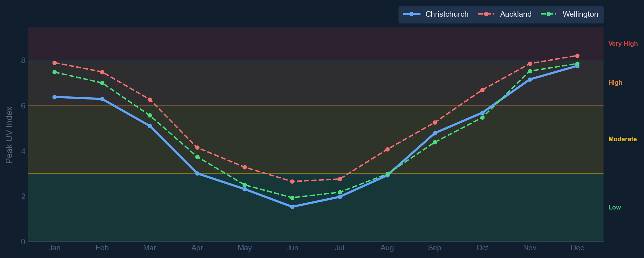The image size is (644, 258).
Task: Click Christchurch's June lowest data point
Action: 292,207
